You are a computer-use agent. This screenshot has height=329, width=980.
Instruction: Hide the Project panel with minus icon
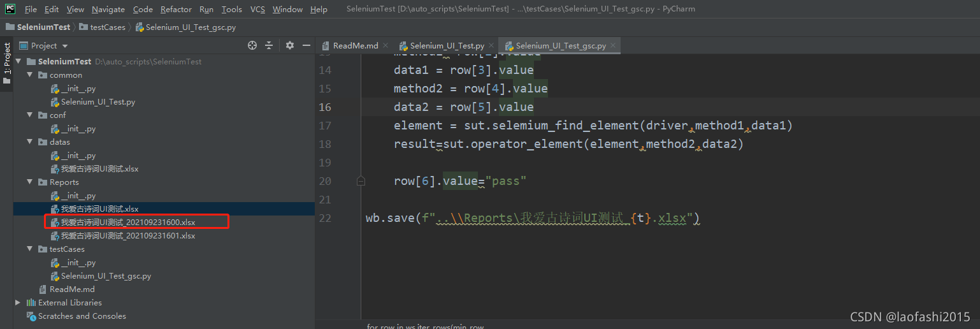point(306,45)
